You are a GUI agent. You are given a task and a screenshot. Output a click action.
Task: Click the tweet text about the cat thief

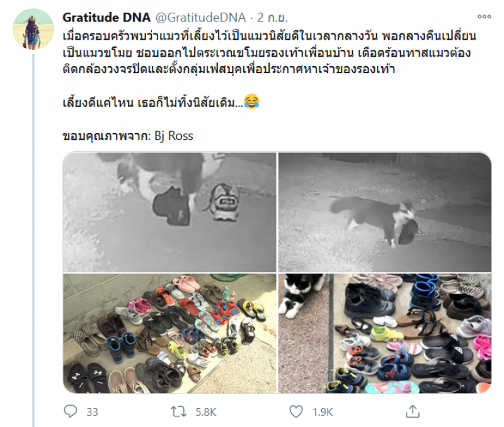coord(269,52)
